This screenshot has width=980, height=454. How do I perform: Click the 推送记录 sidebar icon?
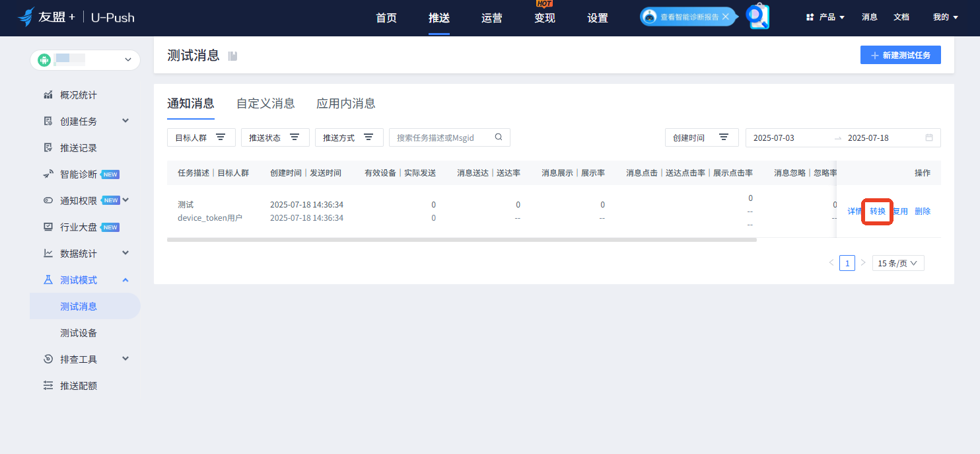[48, 148]
